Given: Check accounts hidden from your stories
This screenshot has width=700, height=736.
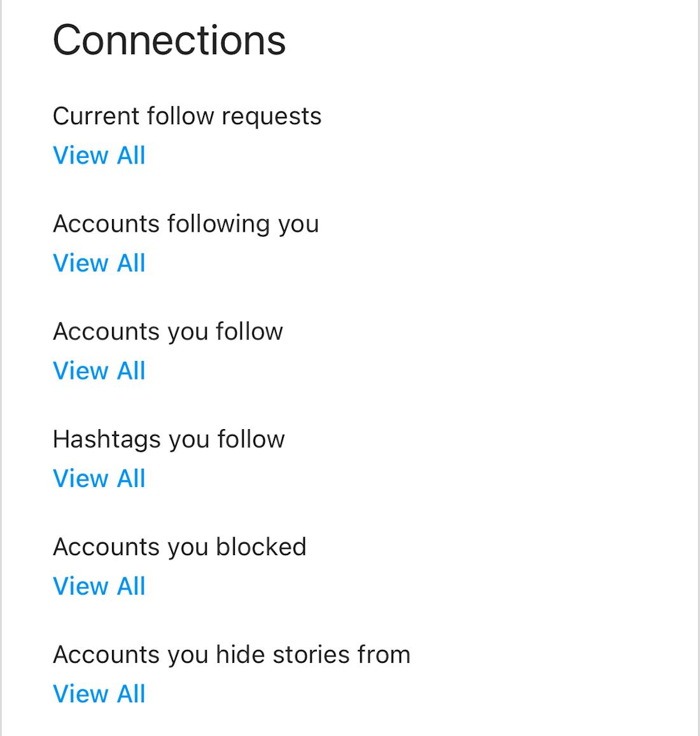Looking at the screenshot, I should [x=99, y=693].
